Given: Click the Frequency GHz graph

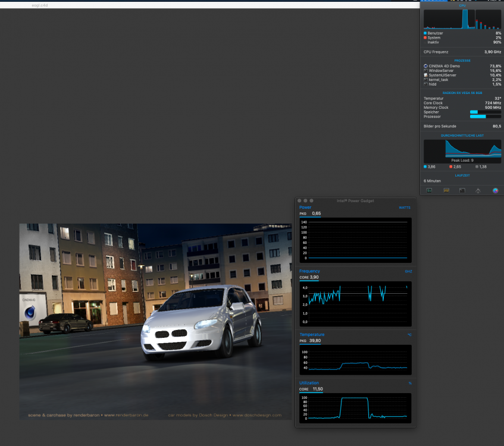Looking at the screenshot, I should click(x=355, y=304).
